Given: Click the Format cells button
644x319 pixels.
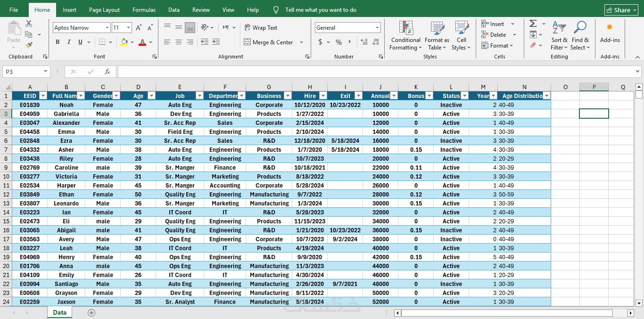Looking at the screenshot, I should [497, 45].
